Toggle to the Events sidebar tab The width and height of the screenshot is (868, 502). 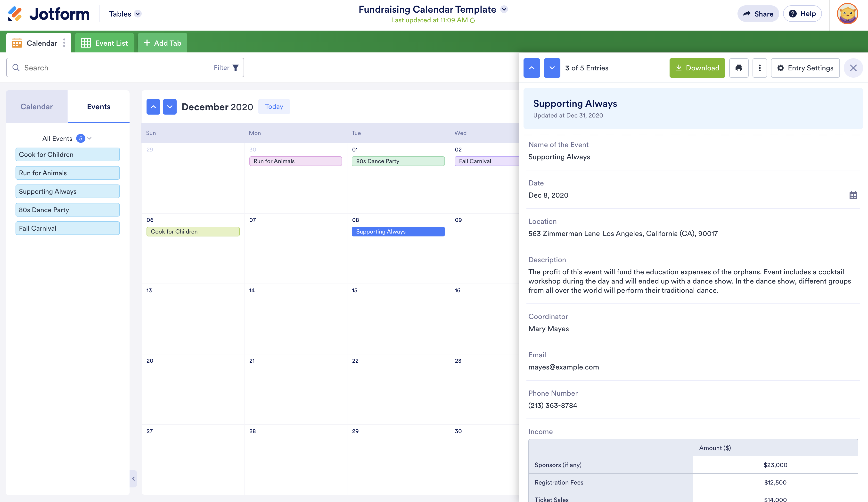pyautogui.click(x=98, y=106)
